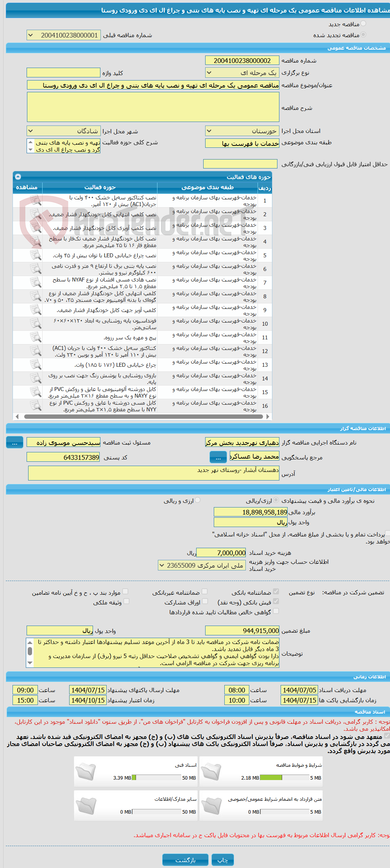Click the activity table horizontal scrollbar
This screenshot has height=868, width=390.
tap(143, 416)
